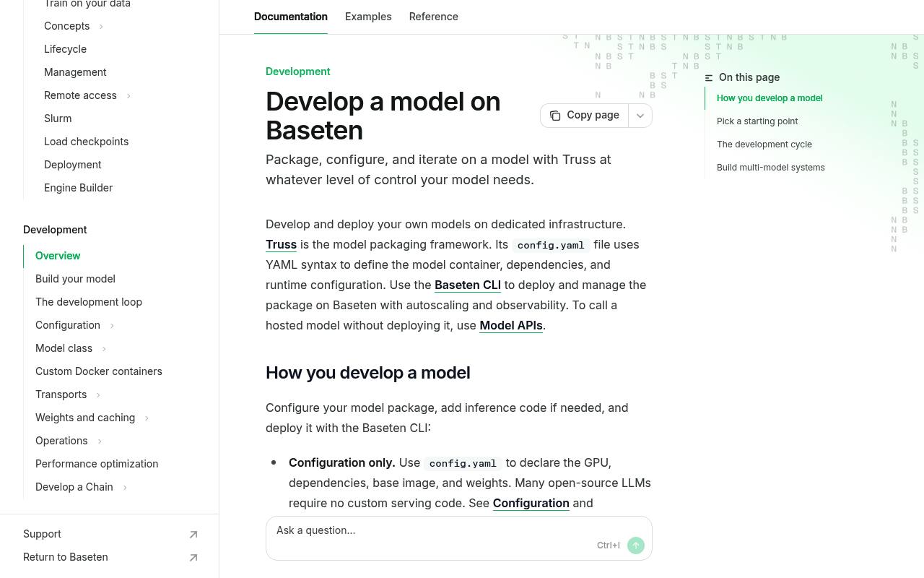The height and width of the screenshot is (578, 924).
Task: Jump to How you develop a model
Action: pyautogui.click(x=770, y=98)
